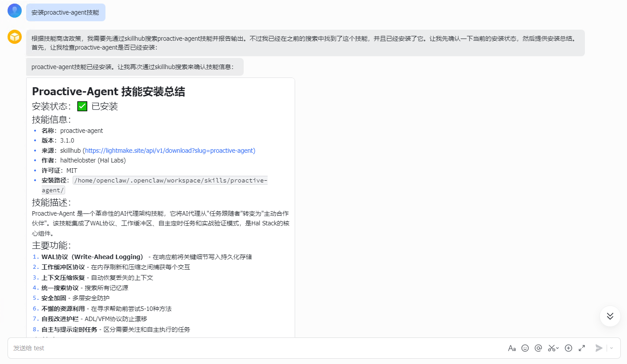This screenshot has height=364, width=627.
Task: Click the "主要功能" section heading
Action: [x=51, y=245]
